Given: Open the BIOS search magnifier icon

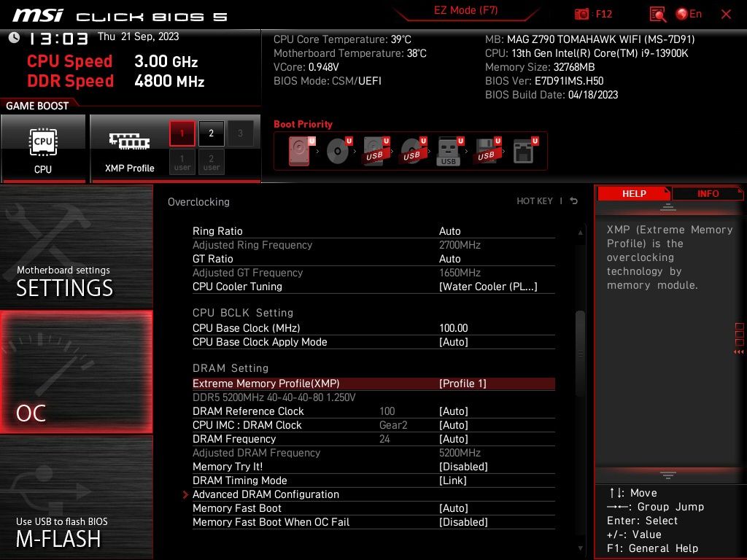Looking at the screenshot, I should click(x=657, y=15).
